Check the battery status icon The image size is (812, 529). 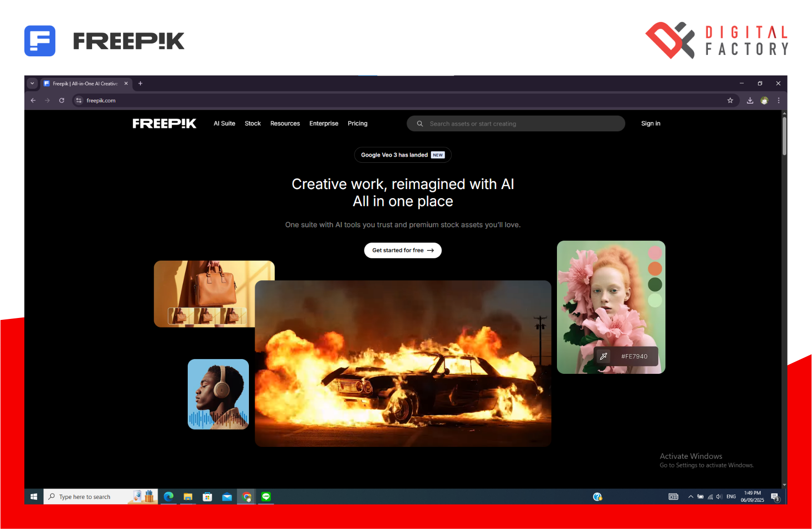pyautogui.click(x=700, y=497)
